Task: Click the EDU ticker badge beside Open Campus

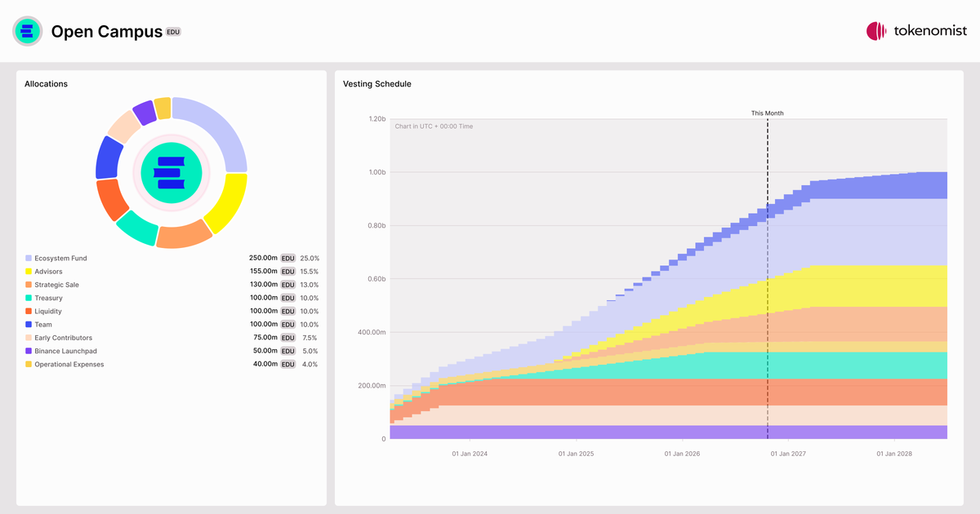Action: (x=173, y=32)
